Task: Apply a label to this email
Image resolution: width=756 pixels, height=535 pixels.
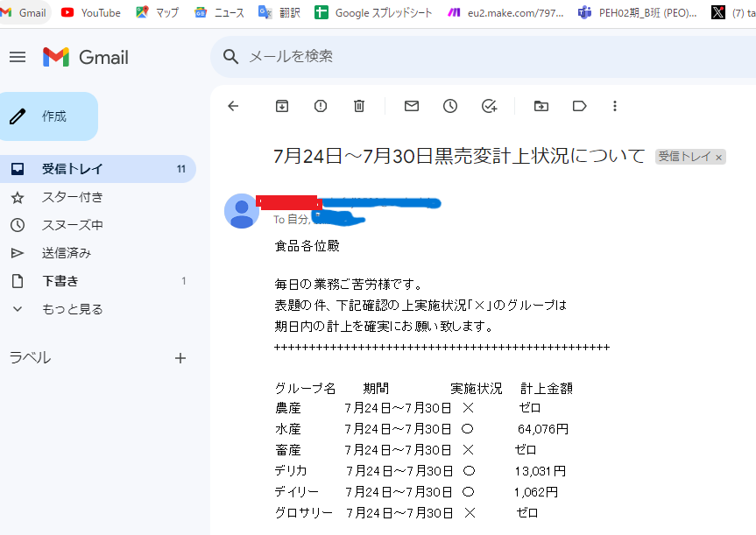Action: (x=579, y=105)
